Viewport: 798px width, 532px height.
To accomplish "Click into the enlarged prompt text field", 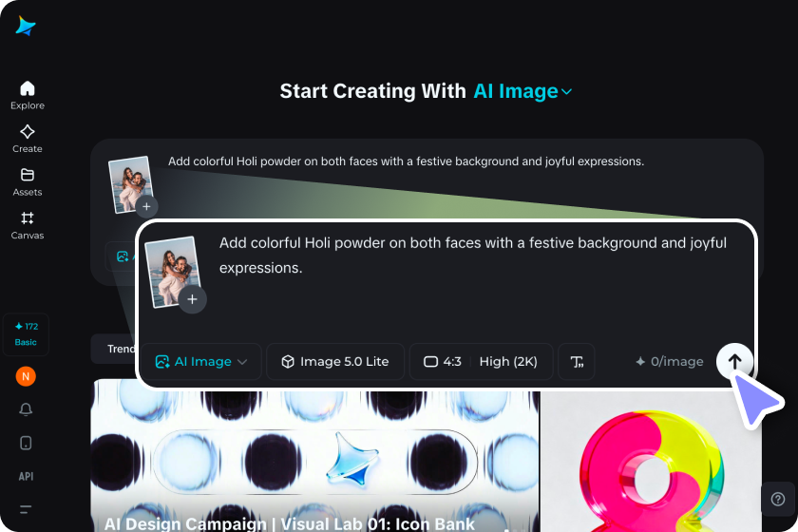I will tap(473, 255).
